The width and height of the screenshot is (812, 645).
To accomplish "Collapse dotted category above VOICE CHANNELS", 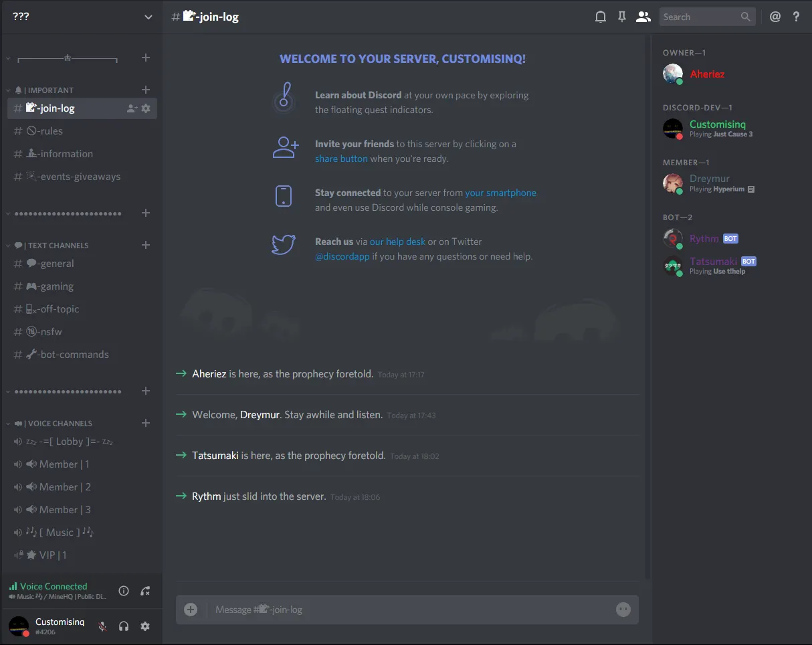I will [x=64, y=391].
